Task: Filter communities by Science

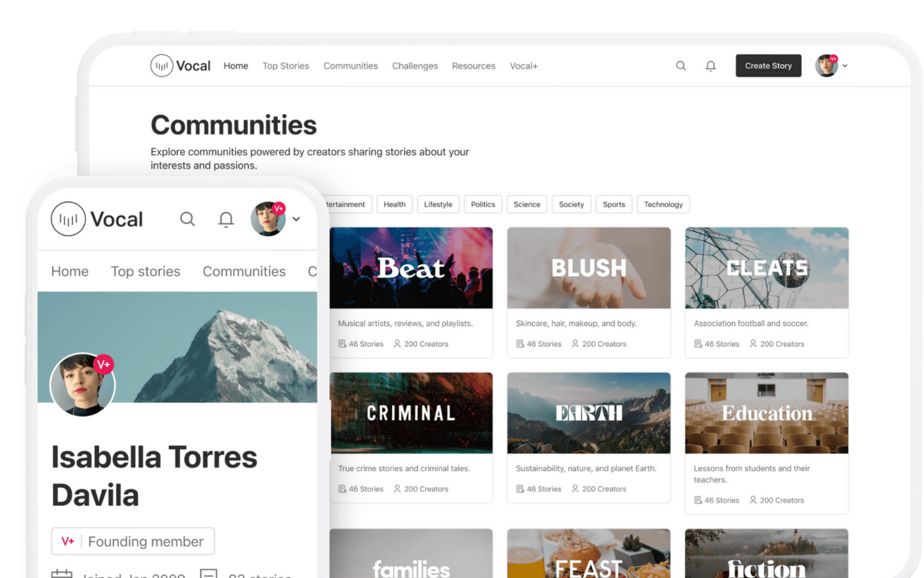Action: 527,205
